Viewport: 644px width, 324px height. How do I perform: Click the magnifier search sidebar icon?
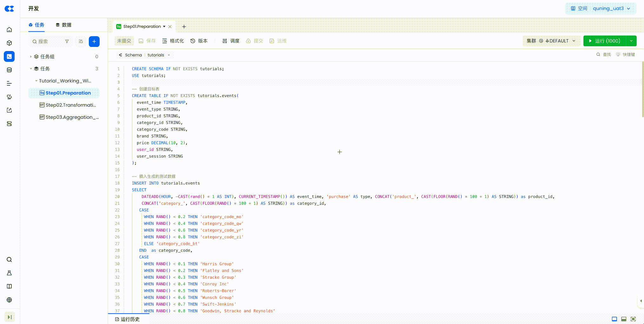(9, 260)
